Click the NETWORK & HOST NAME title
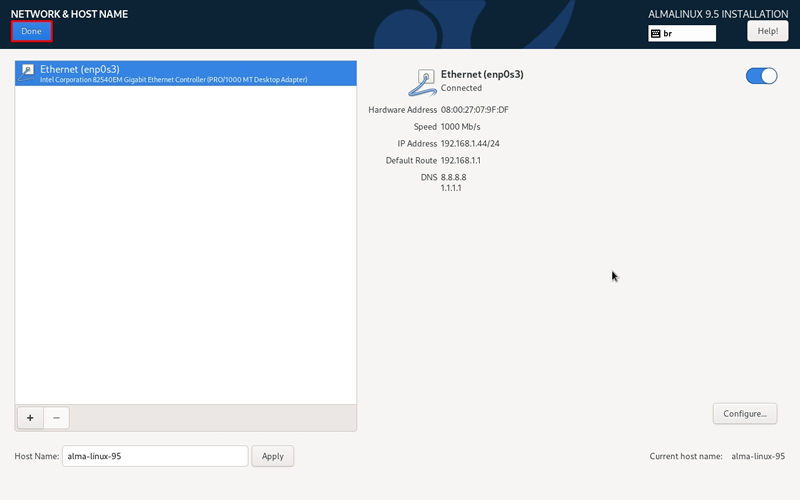This screenshot has height=500, width=800. pos(69,14)
